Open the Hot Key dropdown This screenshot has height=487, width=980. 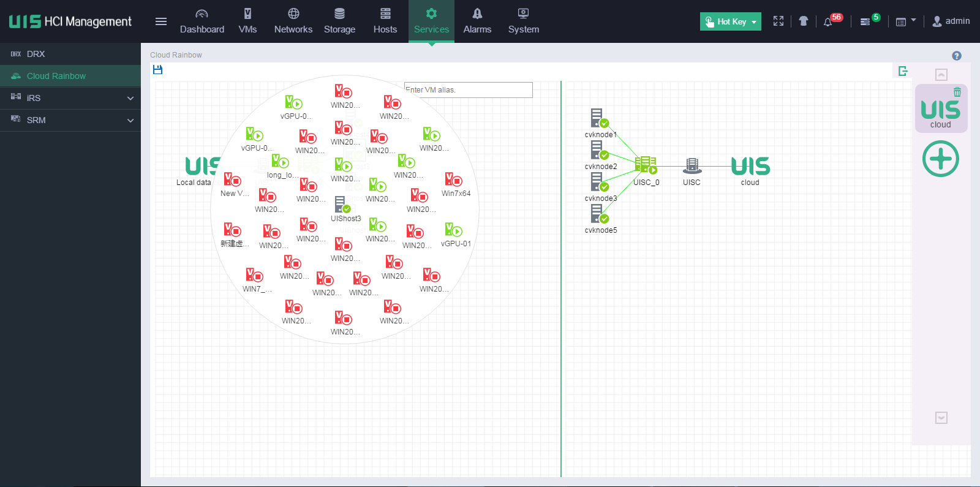coord(731,21)
